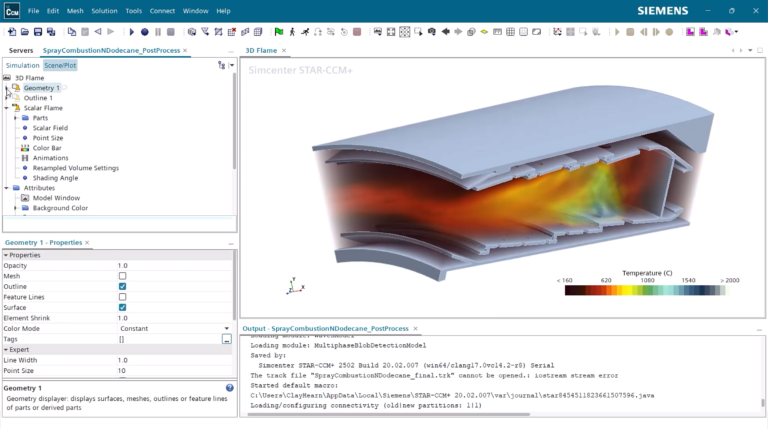Click the Output vertical scrollbar
768x429 pixels.
pos(762,403)
